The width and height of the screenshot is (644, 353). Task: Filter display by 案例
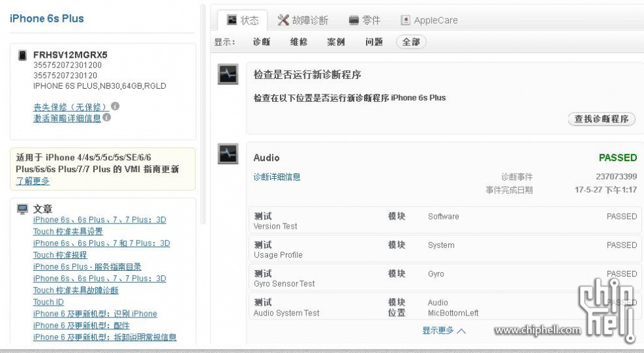(336, 42)
